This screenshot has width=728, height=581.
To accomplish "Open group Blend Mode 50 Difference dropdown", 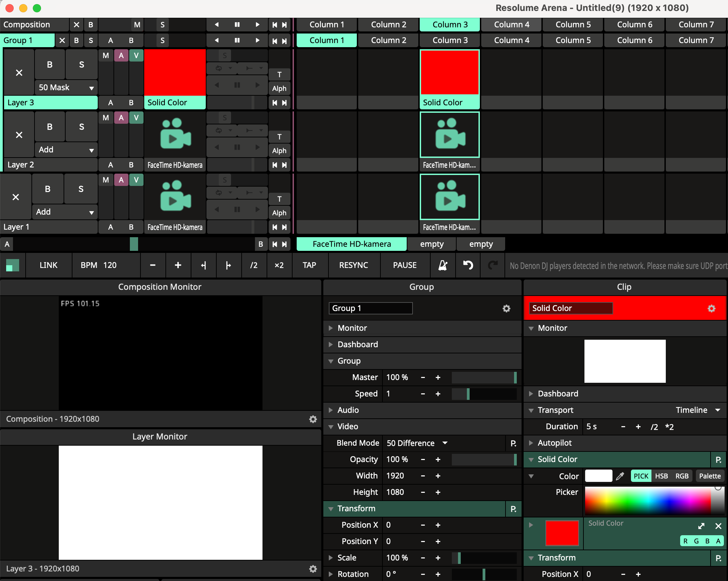I will (x=417, y=443).
